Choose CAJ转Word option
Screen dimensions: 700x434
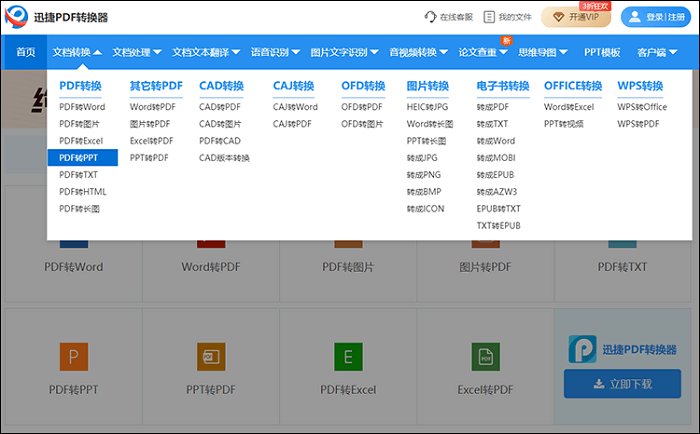tap(296, 107)
